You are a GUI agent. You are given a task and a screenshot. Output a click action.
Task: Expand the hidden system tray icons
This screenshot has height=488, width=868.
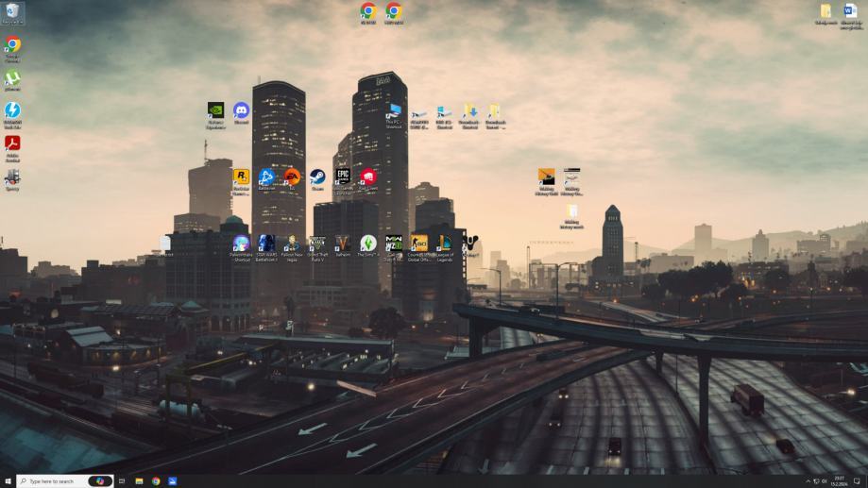point(808,480)
